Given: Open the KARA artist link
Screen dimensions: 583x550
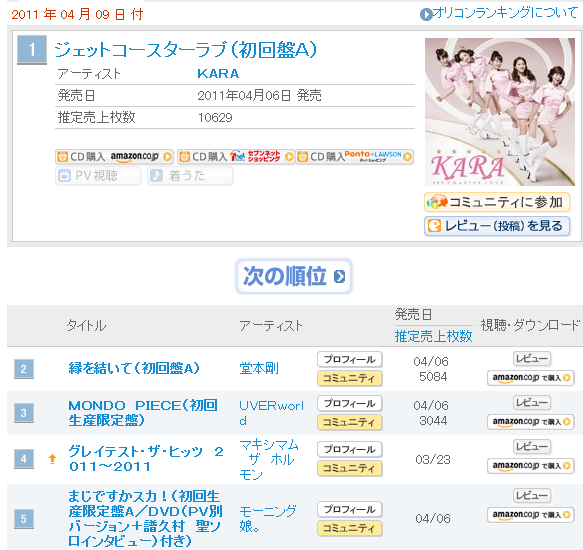Looking at the screenshot, I should (x=218, y=74).
